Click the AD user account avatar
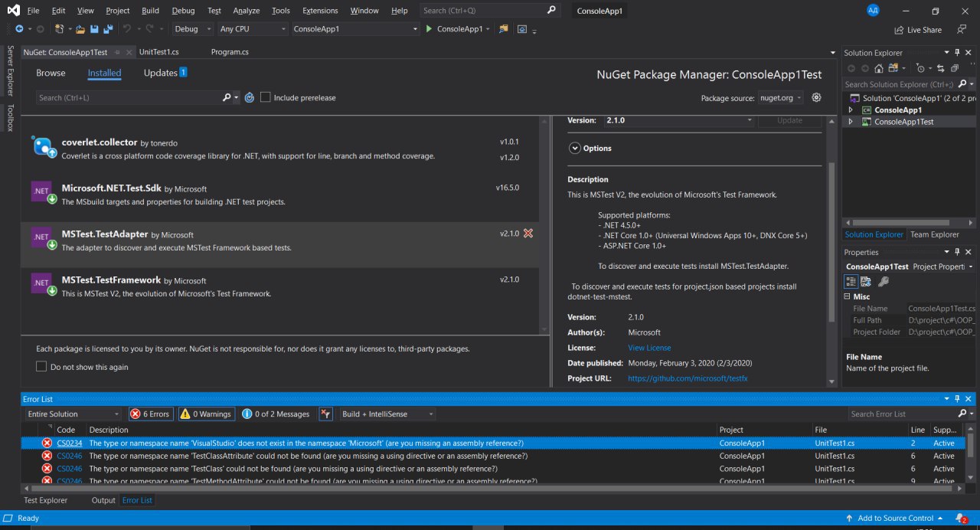The height and width of the screenshot is (530, 980). [x=873, y=10]
